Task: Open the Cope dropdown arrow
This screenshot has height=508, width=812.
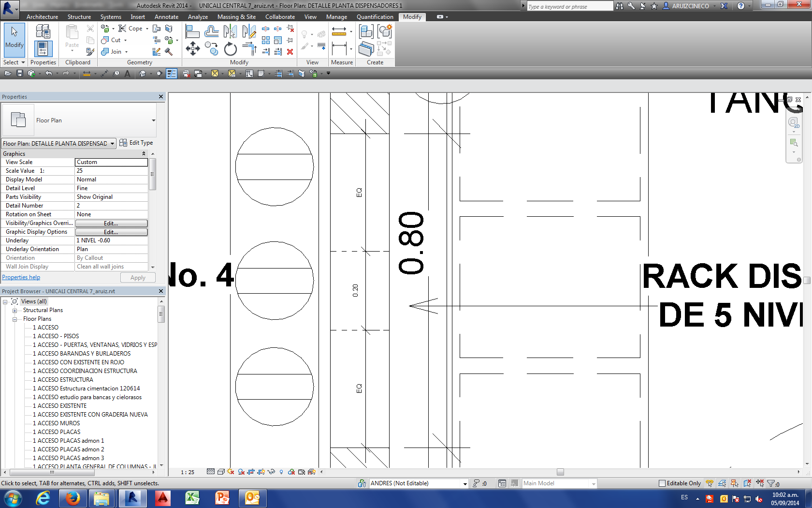Action: click(x=147, y=29)
